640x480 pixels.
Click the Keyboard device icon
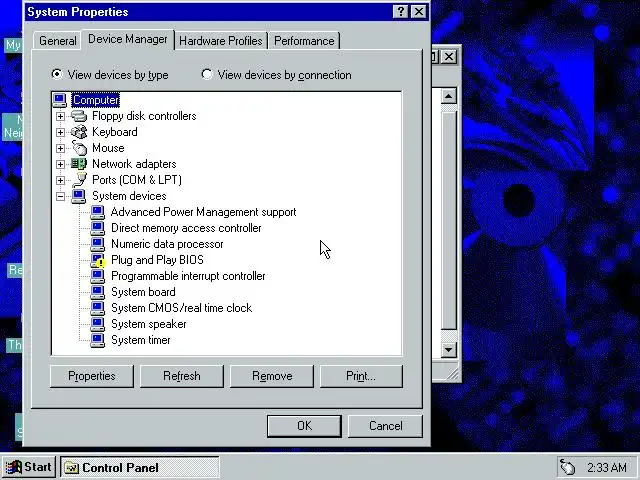[x=79, y=132]
